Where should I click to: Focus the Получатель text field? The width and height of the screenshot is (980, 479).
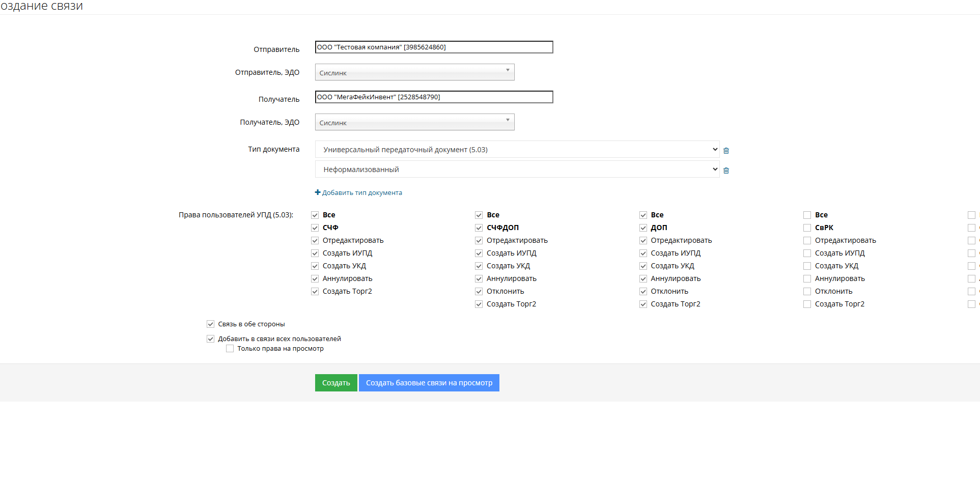pyautogui.click(x=434, y=97)
